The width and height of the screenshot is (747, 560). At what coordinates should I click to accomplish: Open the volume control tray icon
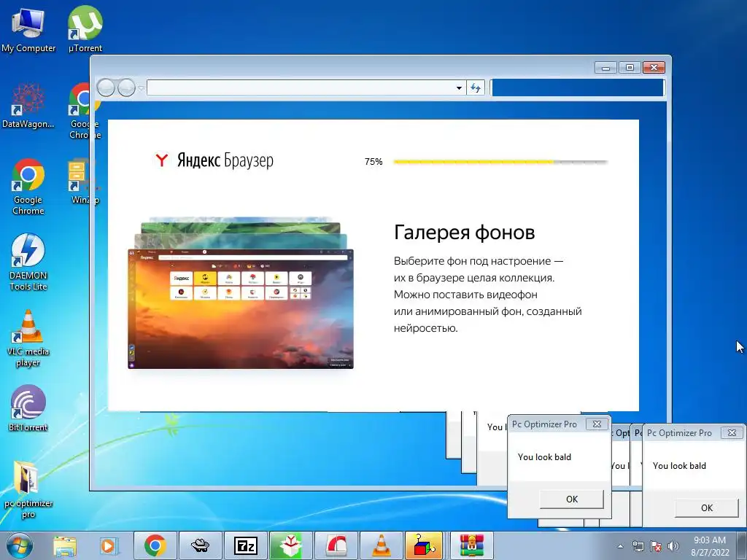pos(673,546)
